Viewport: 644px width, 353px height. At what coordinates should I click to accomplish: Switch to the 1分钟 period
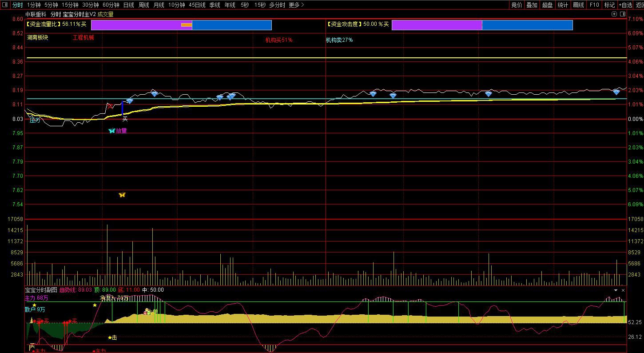pyautogui.click(x=34, y=5)
